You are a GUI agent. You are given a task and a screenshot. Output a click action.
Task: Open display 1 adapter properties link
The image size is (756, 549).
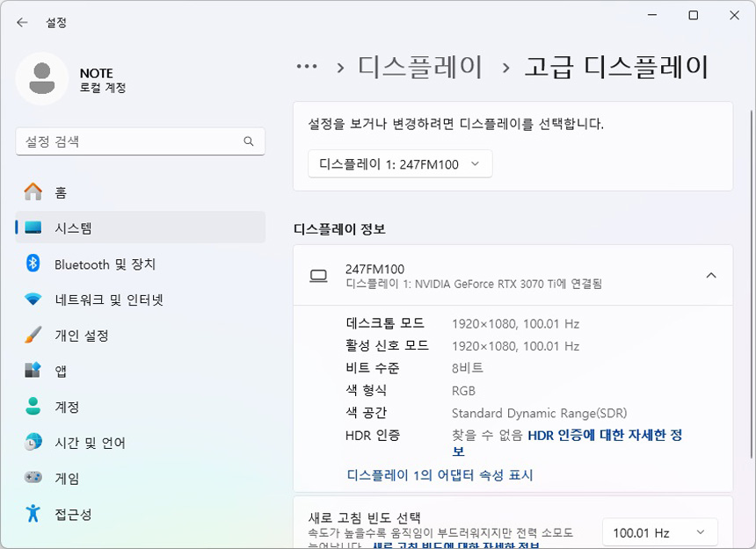click(x=440, y=475)
